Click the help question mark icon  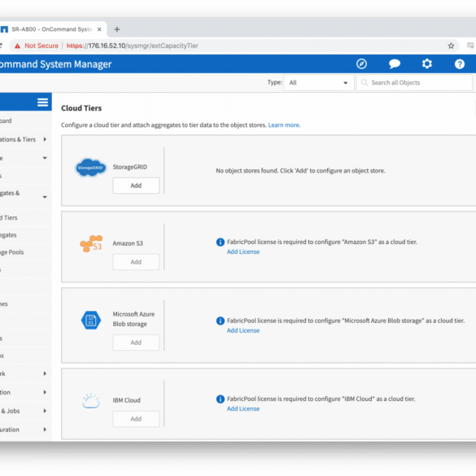459,64
